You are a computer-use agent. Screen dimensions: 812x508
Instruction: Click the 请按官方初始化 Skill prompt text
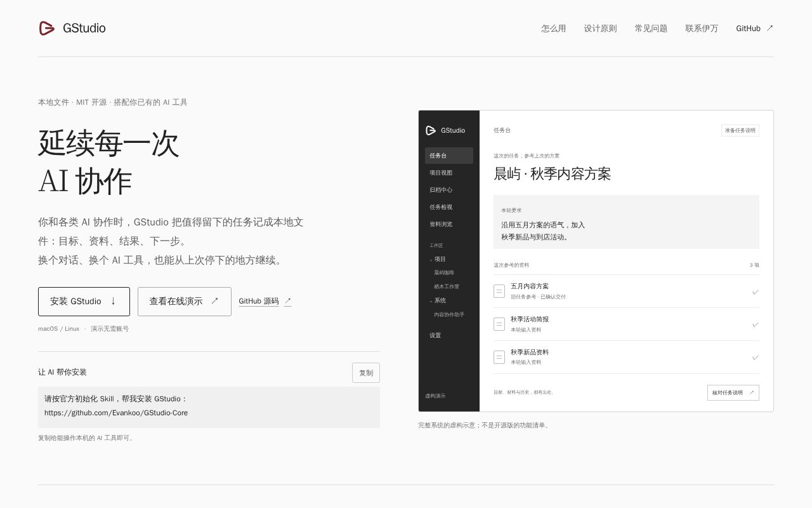tap(116, 399)
